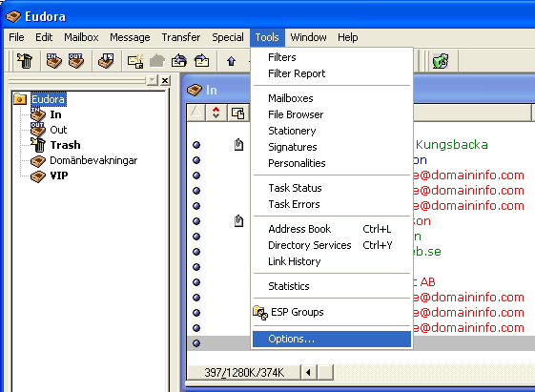Image resolution: width=535 pixels, height=392 pixels.
Task: Click the grayed Reply toolbar icon
Action: click(x=157, y=61)
